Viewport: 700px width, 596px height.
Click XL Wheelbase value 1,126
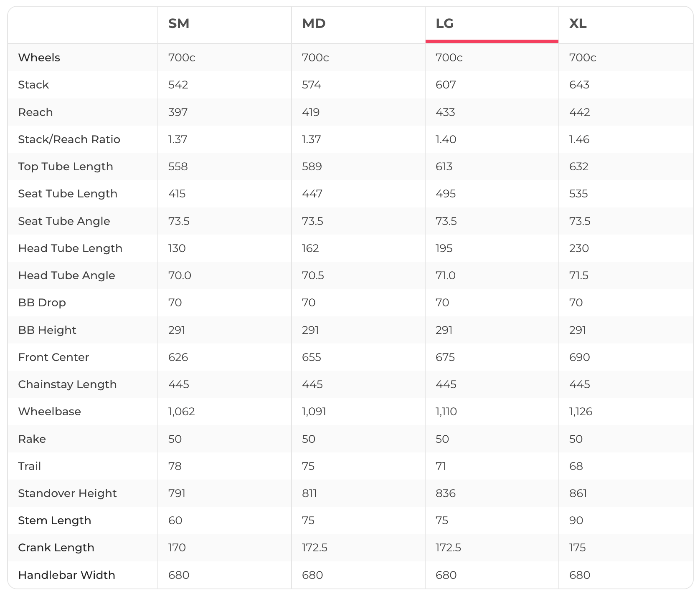tap(581, 412)
